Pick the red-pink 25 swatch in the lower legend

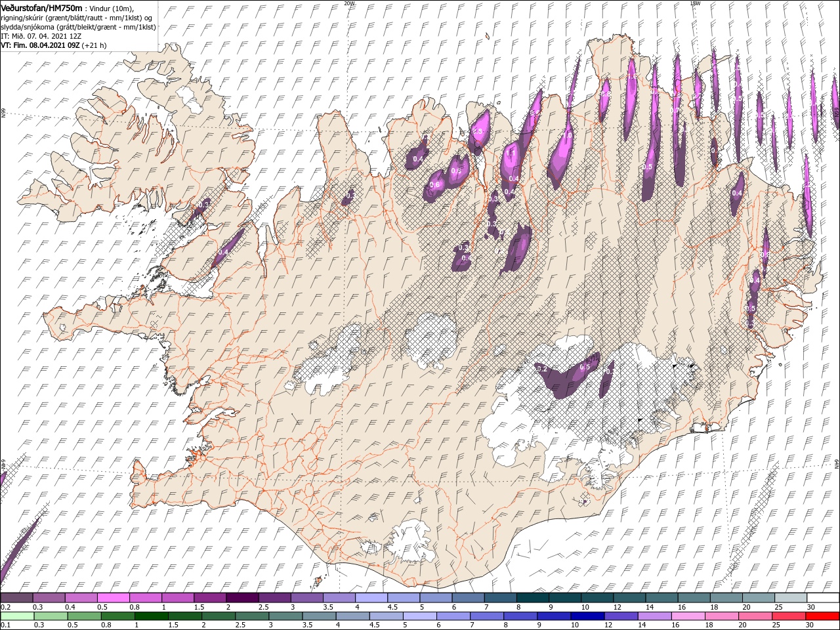coord(789,616)
